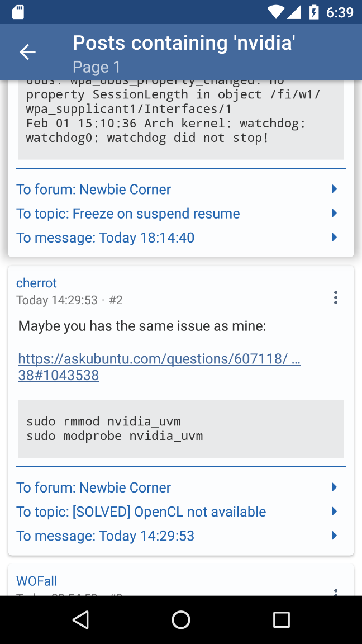Tap the back arrow in header
The image size is (362, 644).
pos(27,53)
